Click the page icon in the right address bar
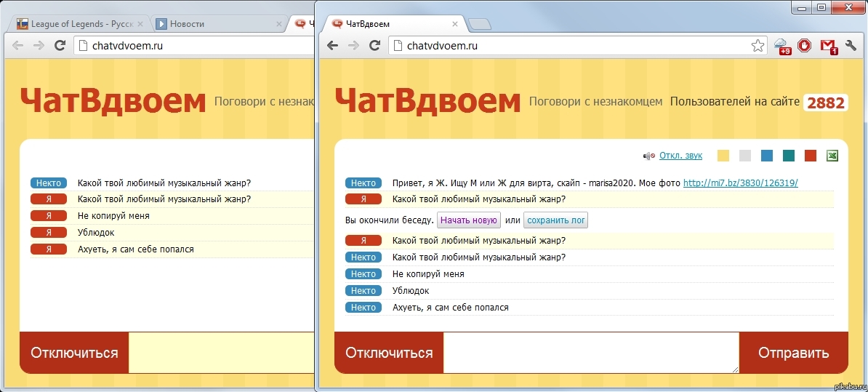The image size is (868, 392). point(398,46)
